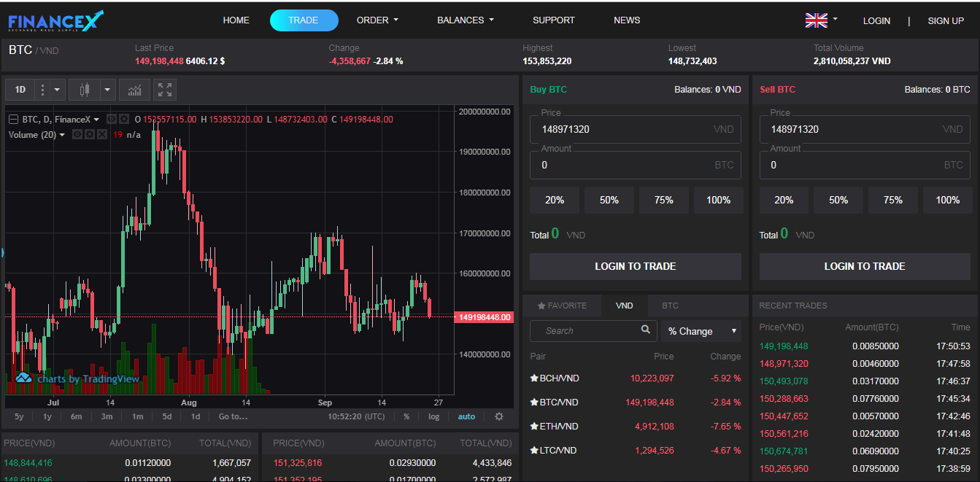Toggle percent scale on chart

(406, 416)
